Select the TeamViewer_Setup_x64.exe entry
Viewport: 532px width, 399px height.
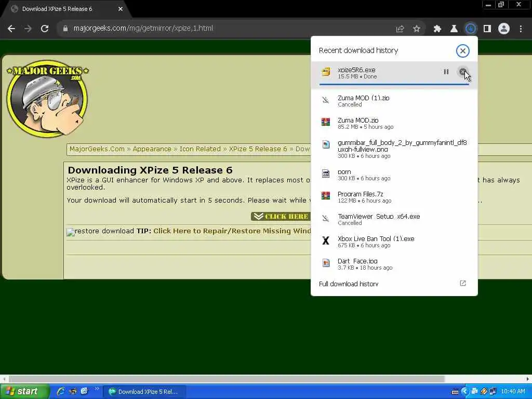click(394, 220)
